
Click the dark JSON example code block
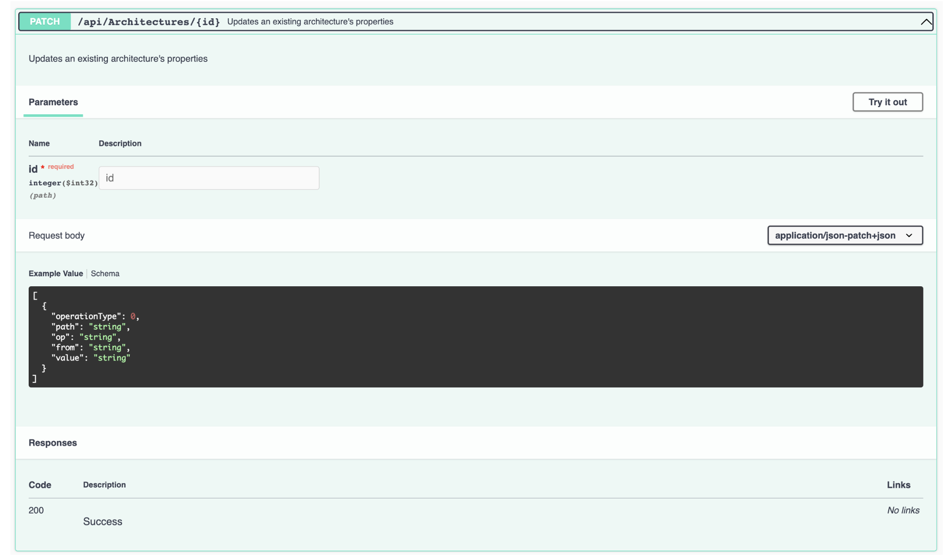tap(469, 337)
